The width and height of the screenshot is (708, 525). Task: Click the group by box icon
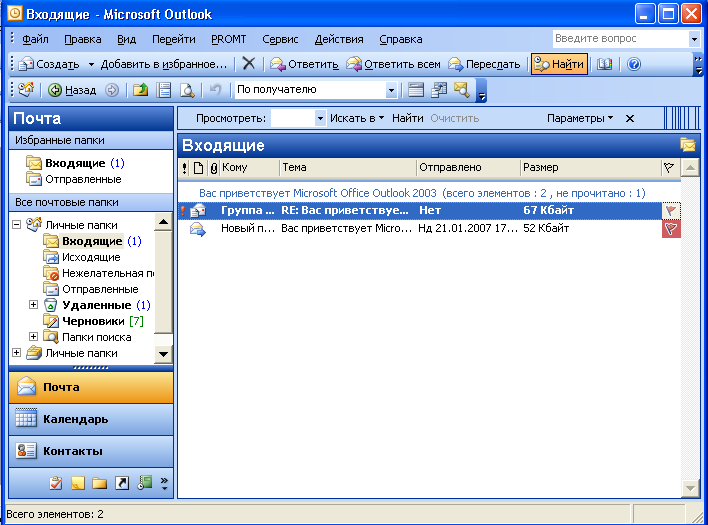tap(438, 90)
